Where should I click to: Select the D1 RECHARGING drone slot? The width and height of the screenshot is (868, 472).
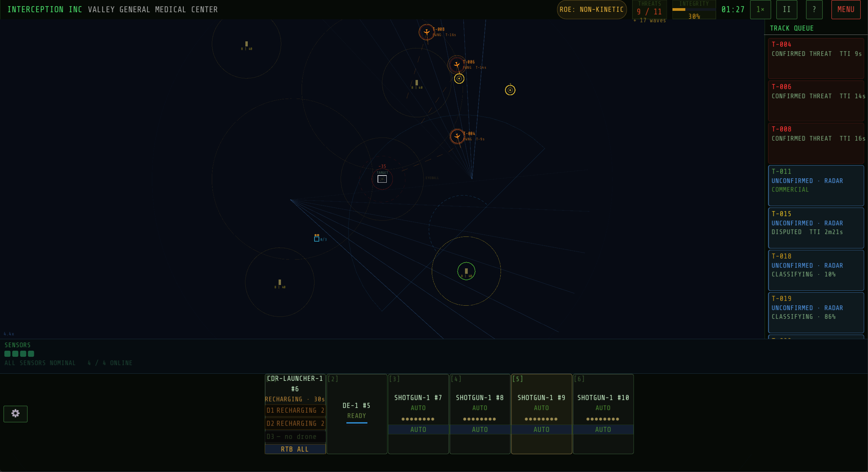pyautogui.click(x=295, y=410)
